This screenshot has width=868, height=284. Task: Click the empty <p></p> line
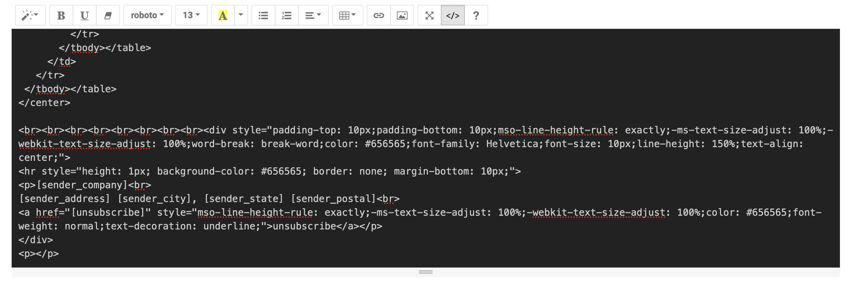39,254
